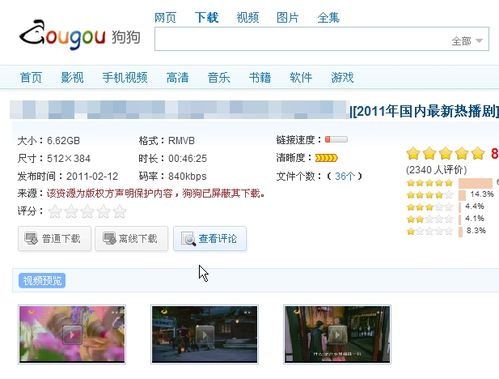Select the 视频预览 tab label
499x379 pixels.
coord(42,280)
